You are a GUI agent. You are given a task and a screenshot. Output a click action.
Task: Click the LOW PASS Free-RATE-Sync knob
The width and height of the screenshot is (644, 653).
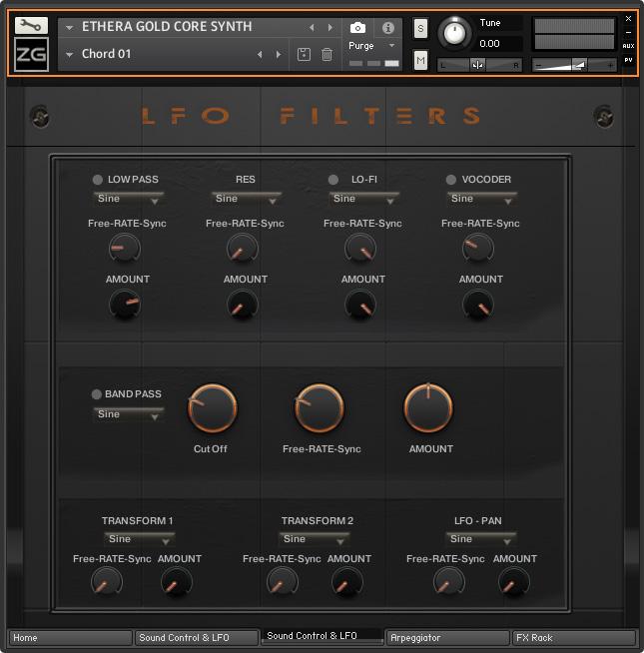125,249
